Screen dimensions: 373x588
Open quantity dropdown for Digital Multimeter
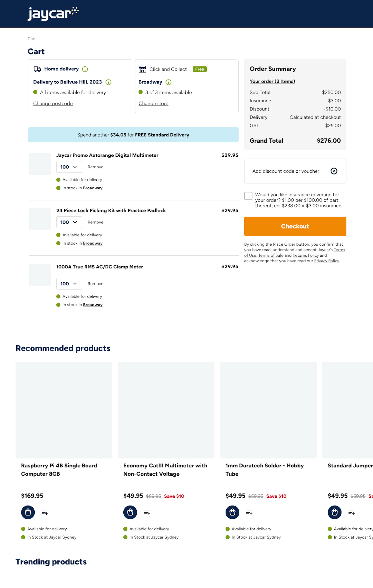(x=69, y=167)
